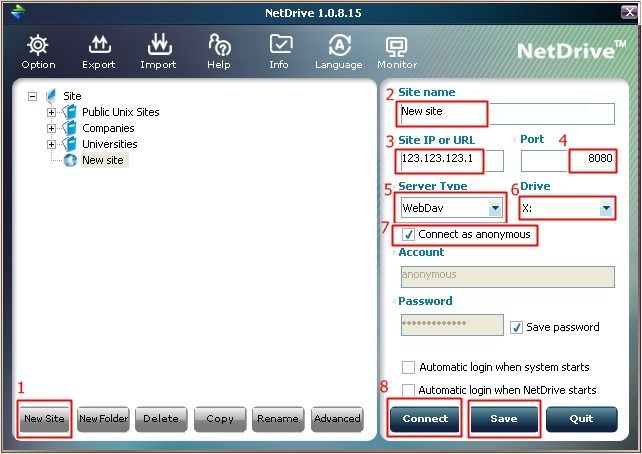Click the Port input field
Image resolution: width=642 pixels, height=454 pixels.
[x=568, y=161]
